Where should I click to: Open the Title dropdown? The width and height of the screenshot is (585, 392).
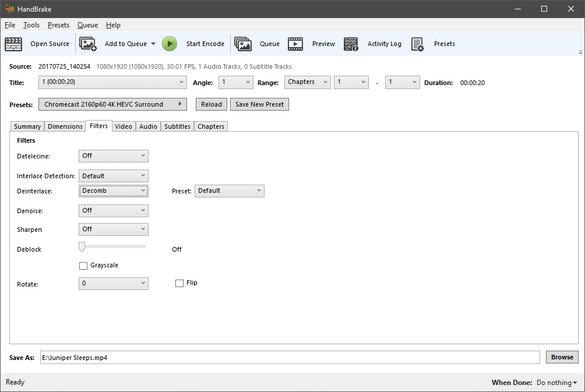112,83
